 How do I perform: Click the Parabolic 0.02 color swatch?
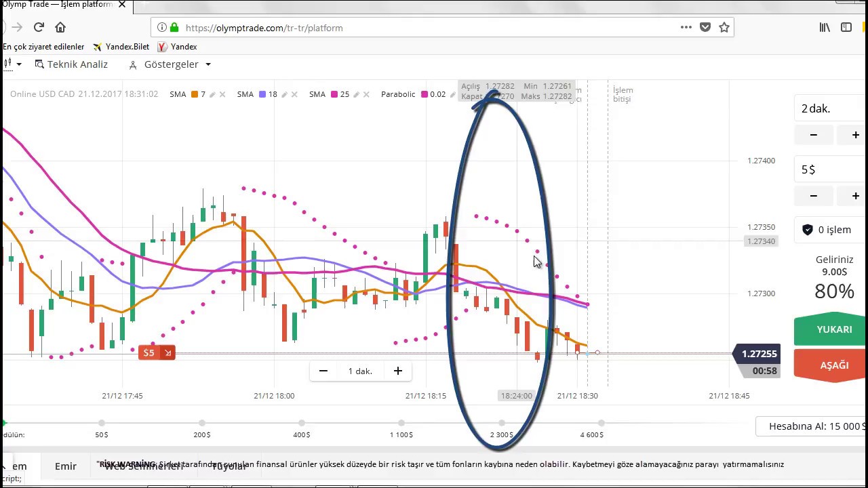425,94
